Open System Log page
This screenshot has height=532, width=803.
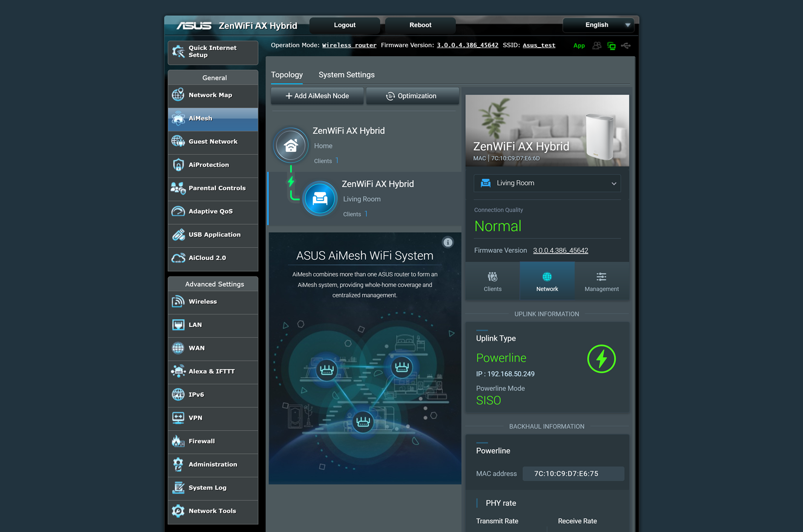[x=213, y=488]
